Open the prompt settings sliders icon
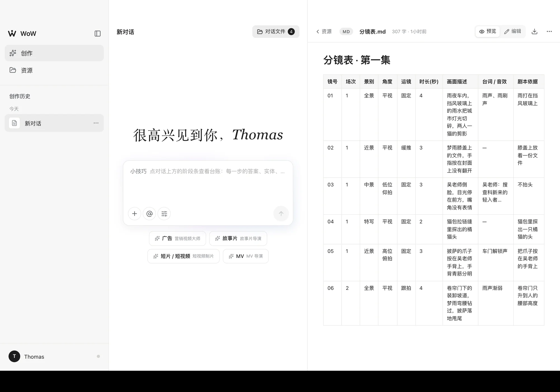 [x=164, y=214]
